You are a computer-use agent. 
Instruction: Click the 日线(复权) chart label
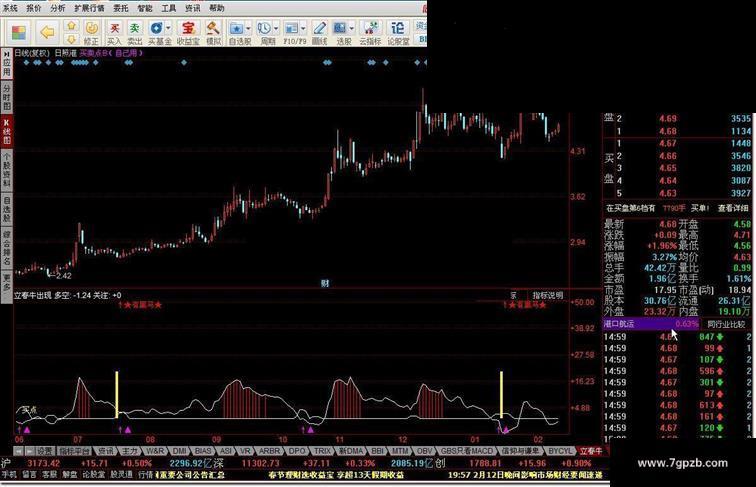click(32, 53)
